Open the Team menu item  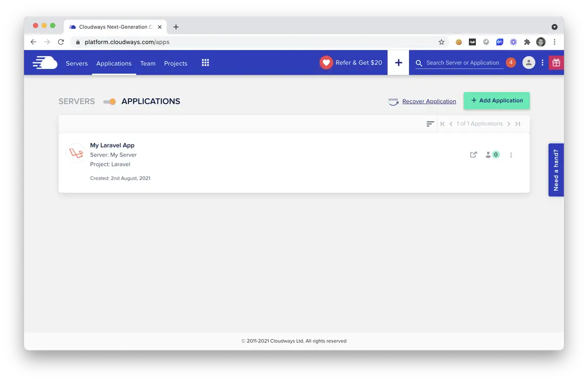point(148,64)
